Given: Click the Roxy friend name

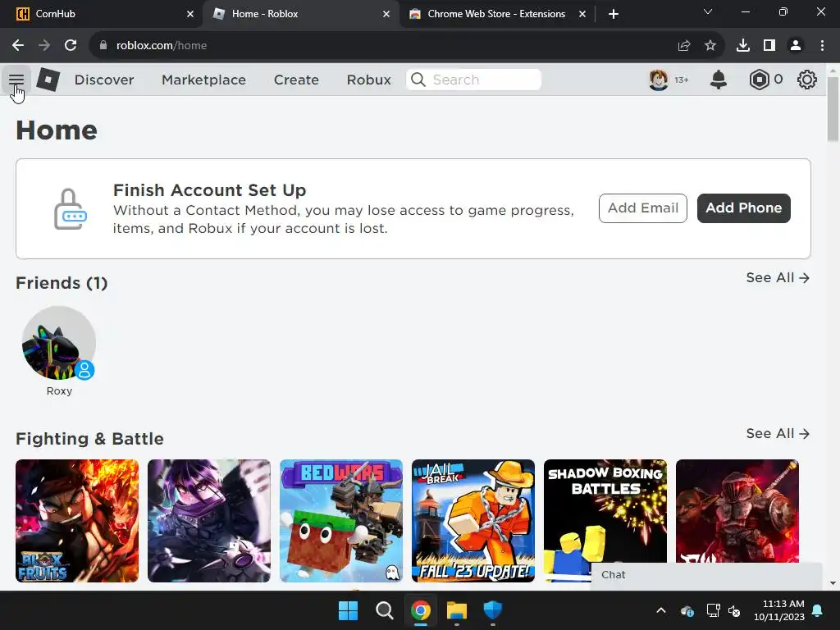Looking at the screenshot, I should [59, 391].
